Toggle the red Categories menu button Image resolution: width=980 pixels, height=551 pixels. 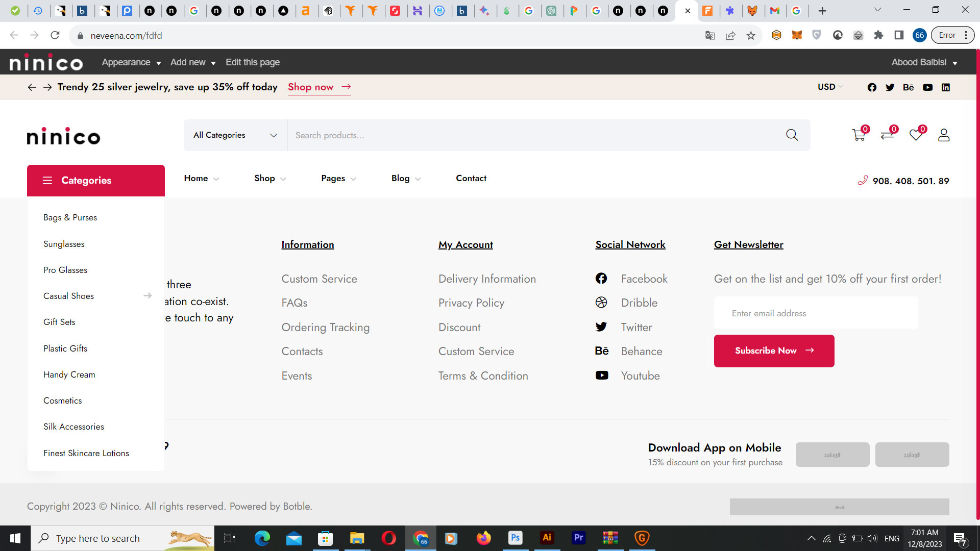click(x=96, y=181)
